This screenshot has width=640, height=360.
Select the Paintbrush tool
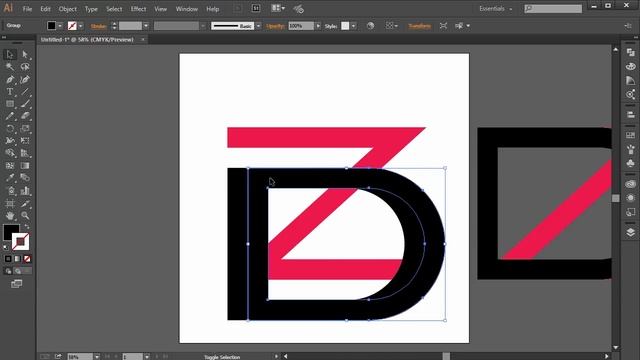(25, 104)
